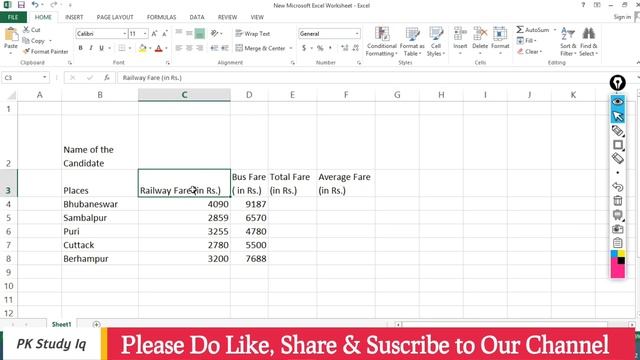Click the undo arrow in annotation toolbar
The height and width of the screenshot is (360, 640).
click(618, 187)
